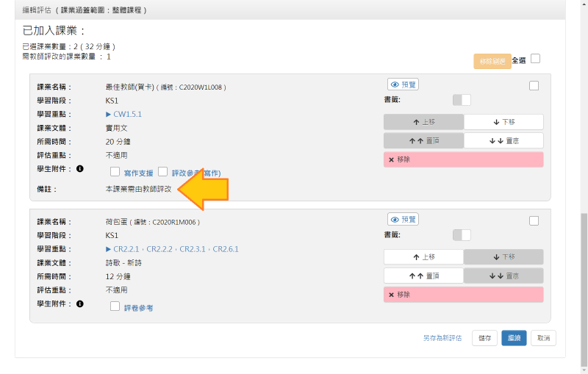Image resolution: width=588 pixels, height=374 pixels.
Task: Tick the 全選 select-all checkbox
Action: pos(535,59)
